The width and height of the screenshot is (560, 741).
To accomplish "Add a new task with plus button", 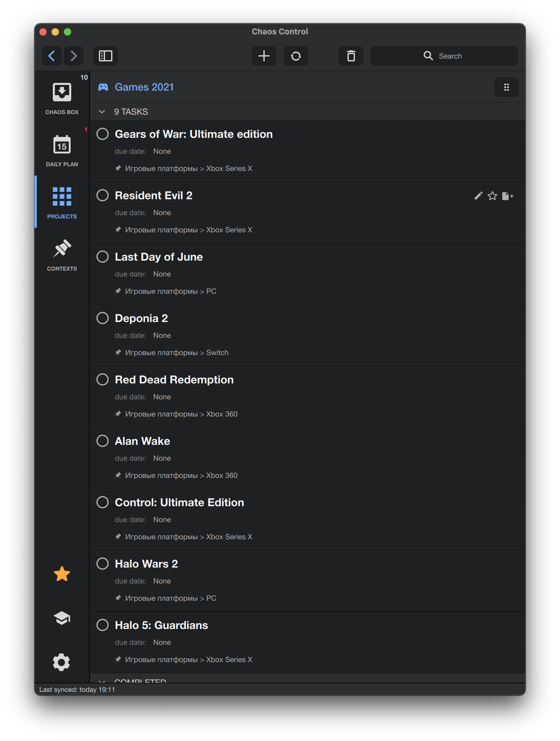I will pos(264,56).
